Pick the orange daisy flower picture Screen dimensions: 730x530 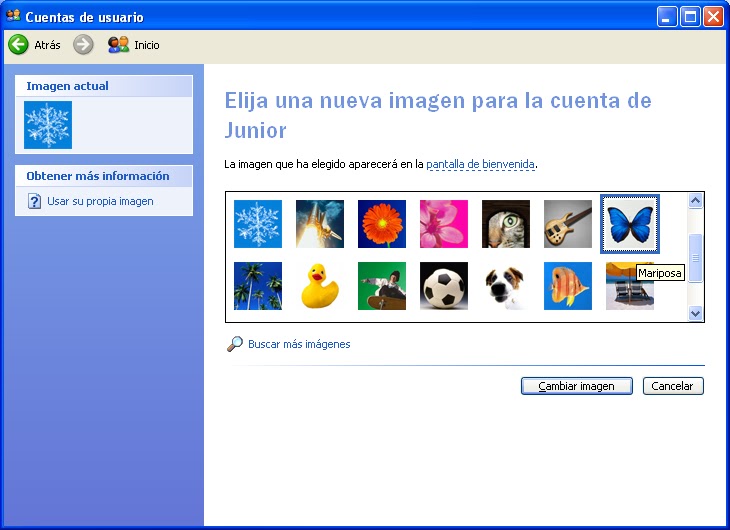point(381,224)
